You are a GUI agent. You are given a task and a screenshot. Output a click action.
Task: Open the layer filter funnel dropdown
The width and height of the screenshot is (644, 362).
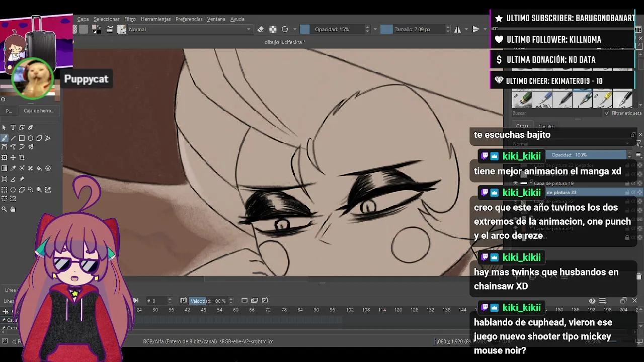639,144
